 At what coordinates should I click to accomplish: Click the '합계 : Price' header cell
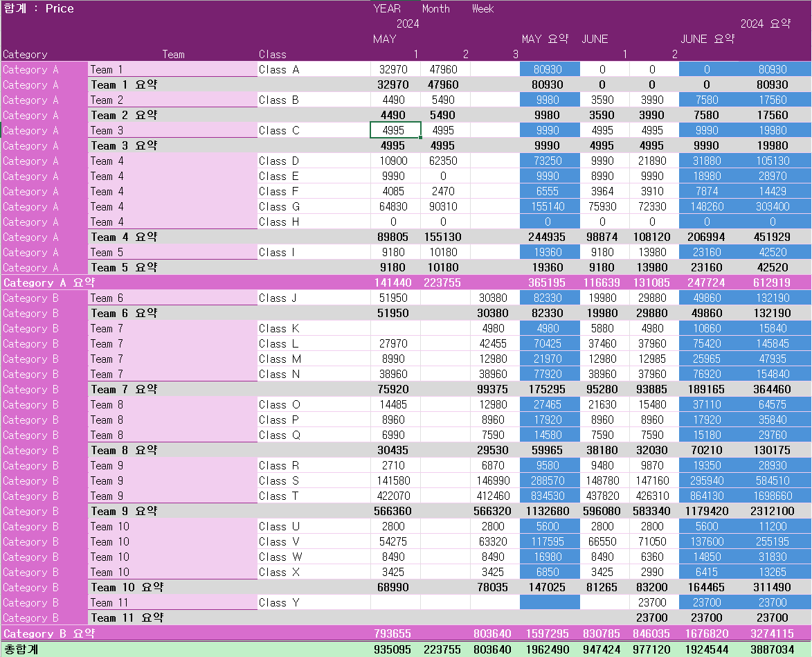coord(39,8)
